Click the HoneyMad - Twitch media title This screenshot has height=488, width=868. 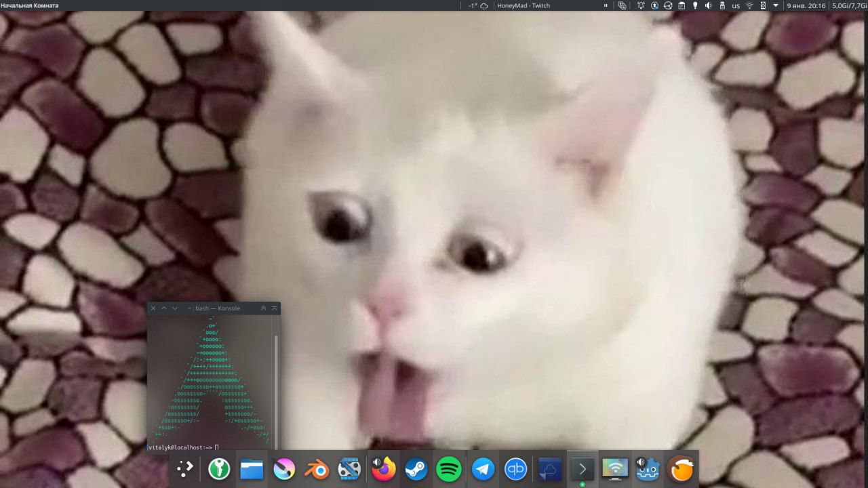click(x=524, y=5)
